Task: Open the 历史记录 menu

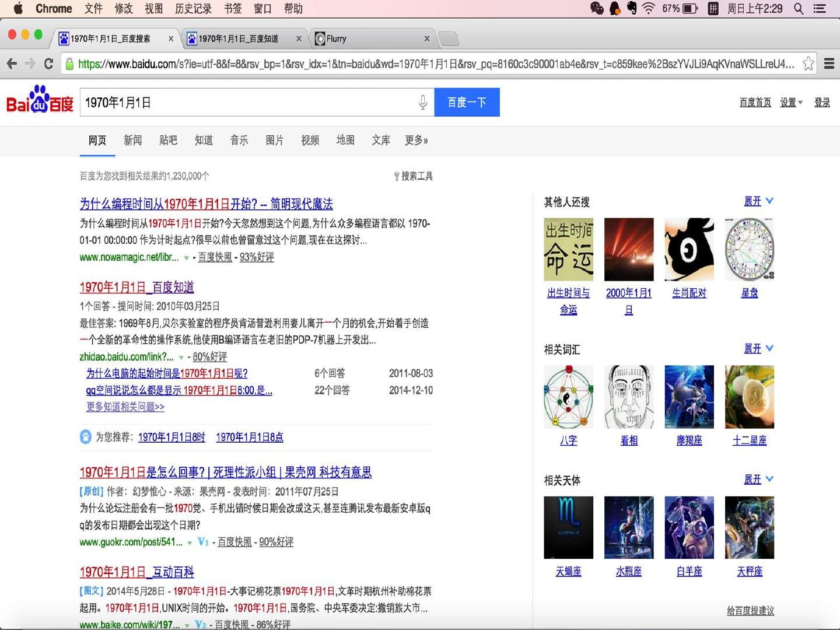Action: [194, 8]
